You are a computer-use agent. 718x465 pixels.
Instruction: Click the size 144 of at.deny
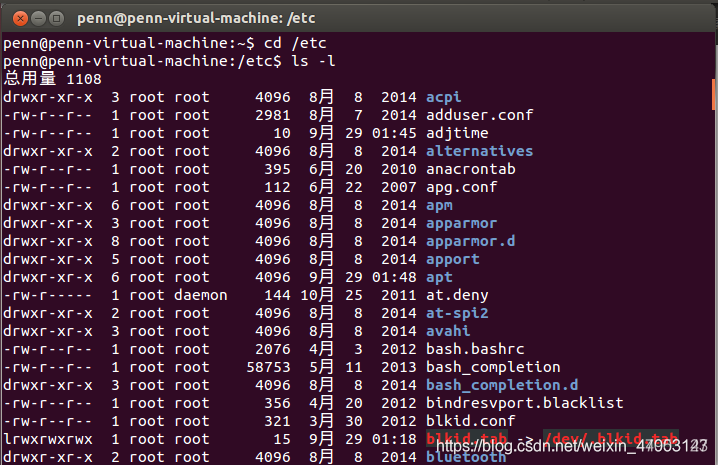(277, 295)
